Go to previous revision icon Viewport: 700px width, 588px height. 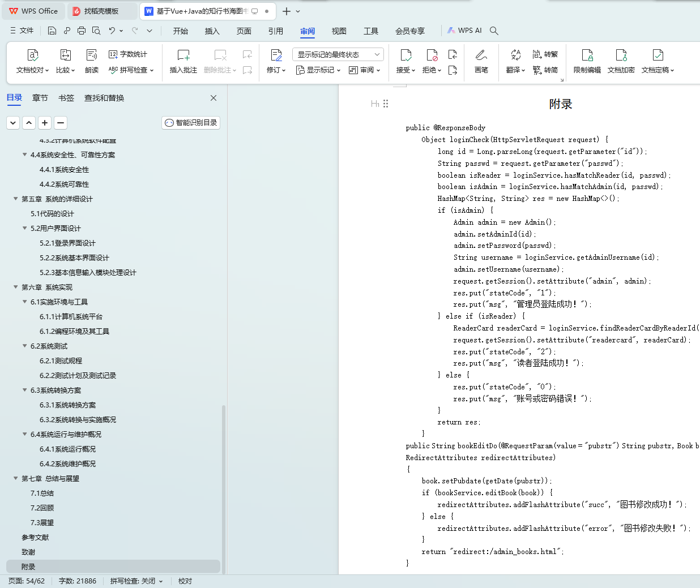(x=453, y=55)
